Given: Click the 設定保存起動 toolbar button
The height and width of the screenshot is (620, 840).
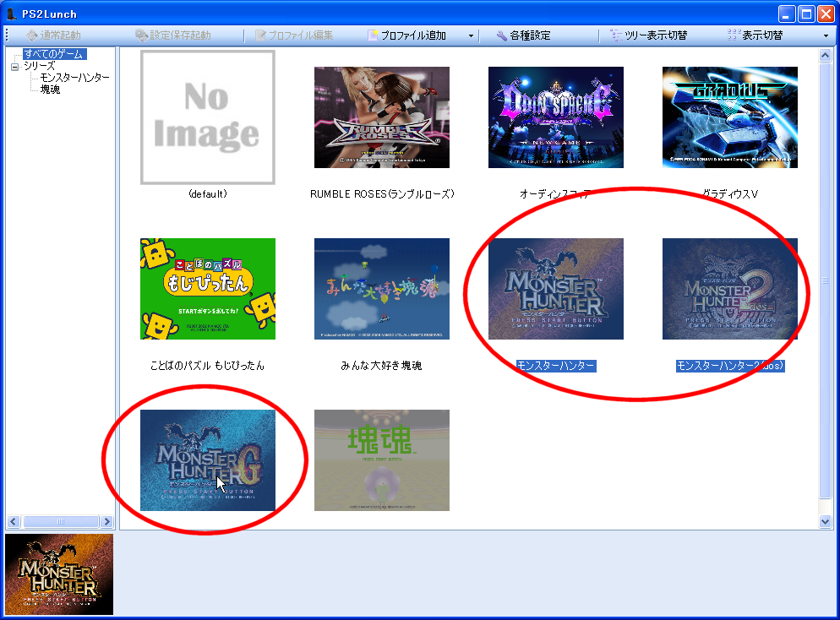Looking at the screenshot, I should pyautogui.click(x=173, y=35).
